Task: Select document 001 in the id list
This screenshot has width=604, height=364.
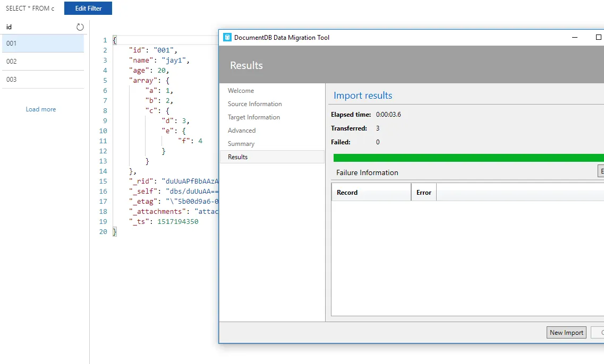Action: [42, 43]
